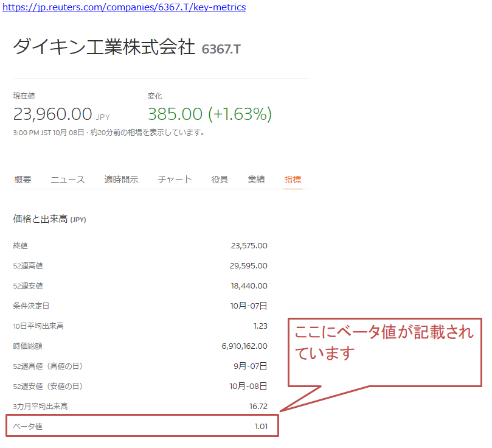Click the 10日平均出来高 value 1.23
Screen dimensions: 492x448
pos(260,326)
